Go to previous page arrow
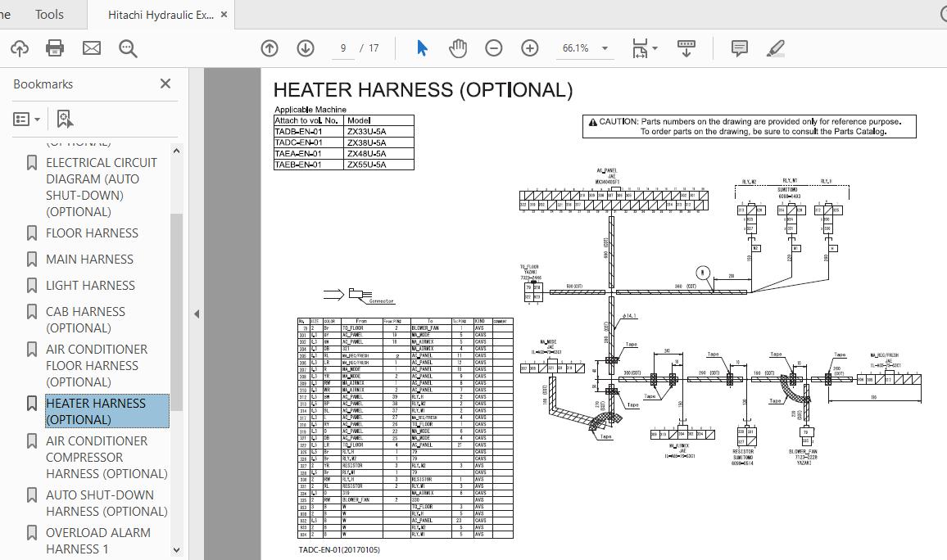 point(270,48)
